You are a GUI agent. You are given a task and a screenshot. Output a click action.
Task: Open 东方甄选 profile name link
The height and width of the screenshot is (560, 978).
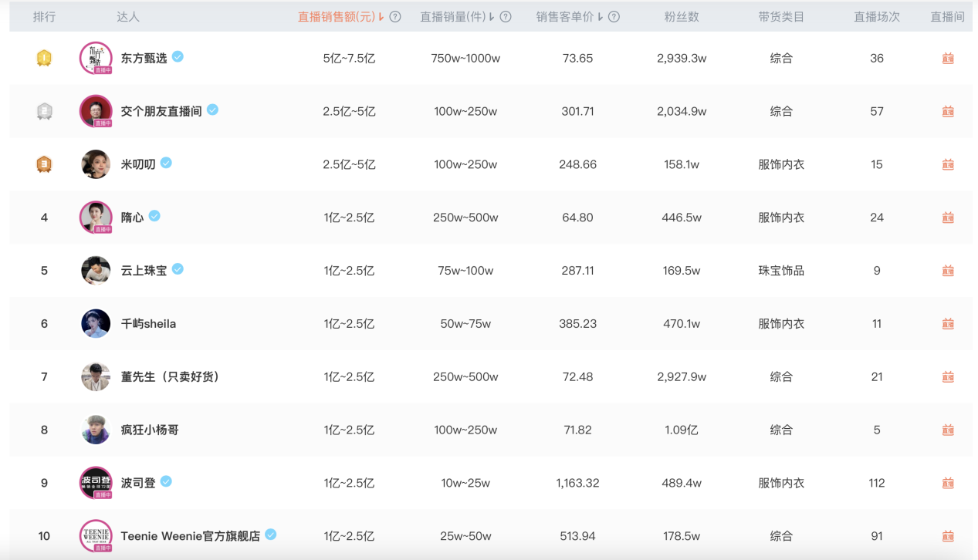coord(144,59)
